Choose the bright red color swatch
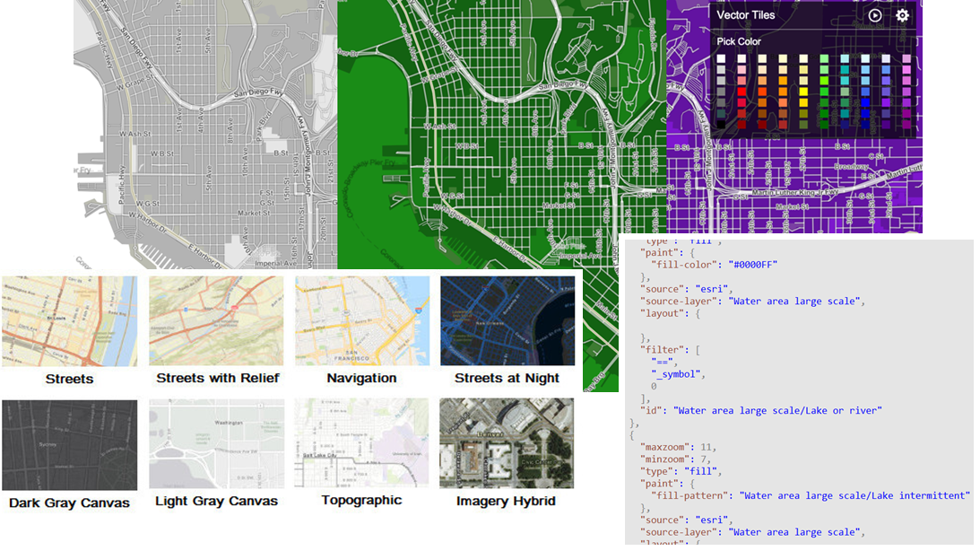980x551 pixels. point(742,91)
